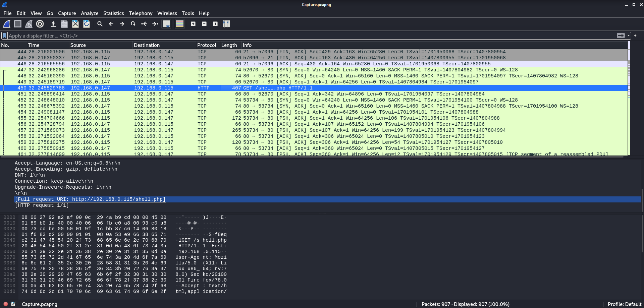This screenshot has height=308, width=644.
Task: Sort by the Length column header
Action: point(231,45)
